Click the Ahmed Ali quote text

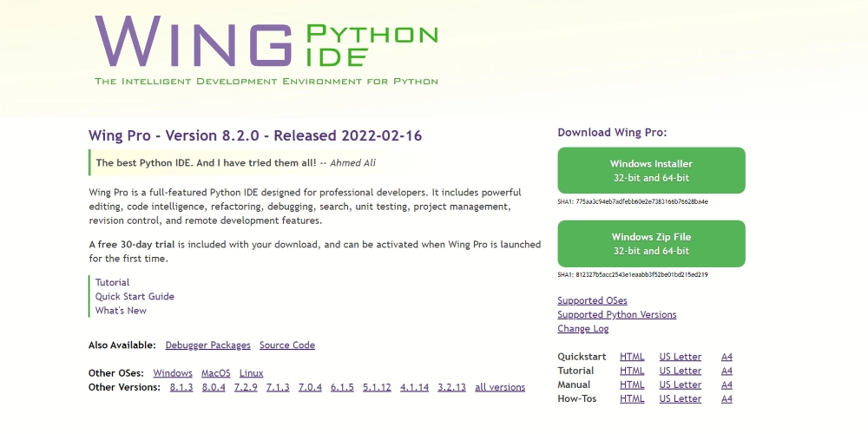236,163
